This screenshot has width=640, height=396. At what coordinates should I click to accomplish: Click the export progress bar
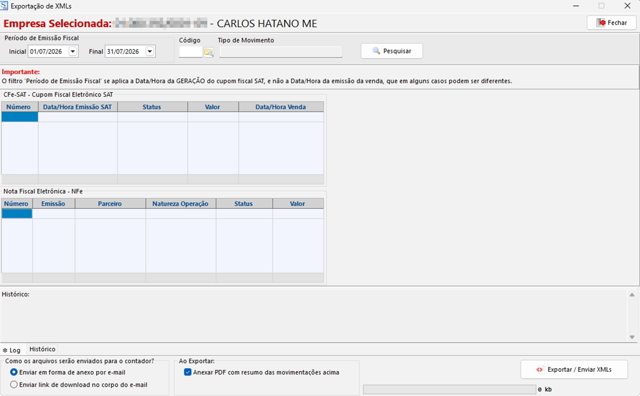point(449,389)
